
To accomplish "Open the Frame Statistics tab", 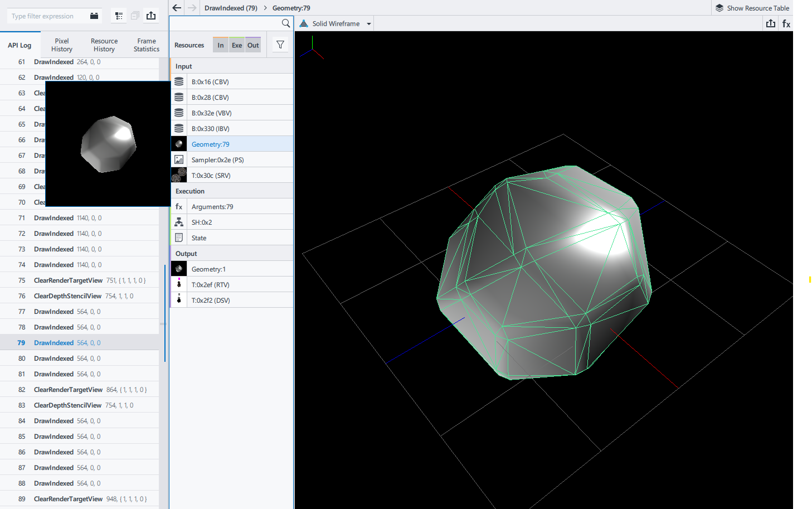I will 147,45.
